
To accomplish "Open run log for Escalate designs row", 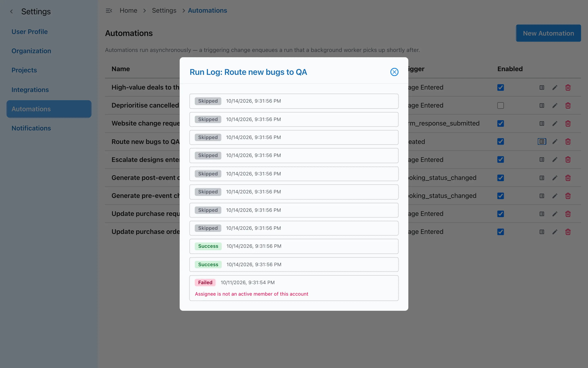I will click(542, 159).
